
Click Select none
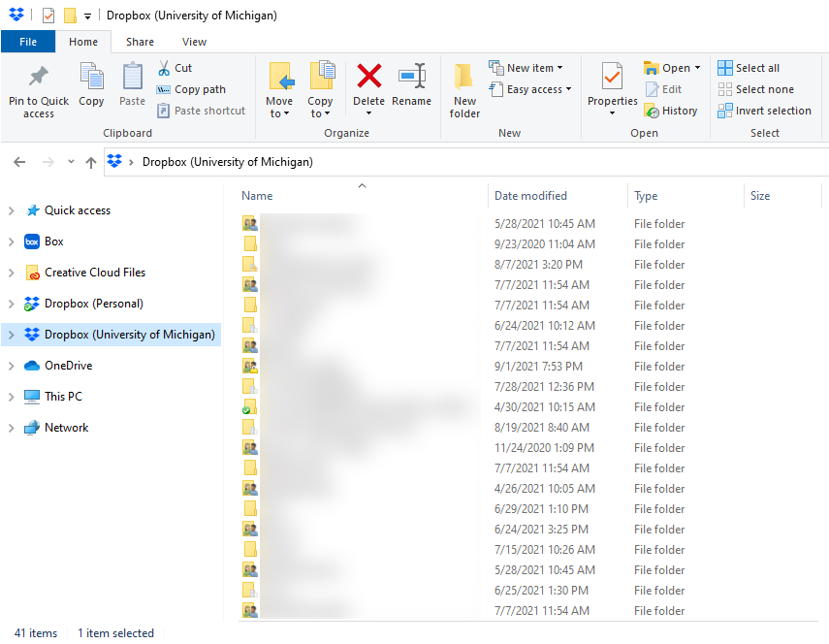pos(756,89)
